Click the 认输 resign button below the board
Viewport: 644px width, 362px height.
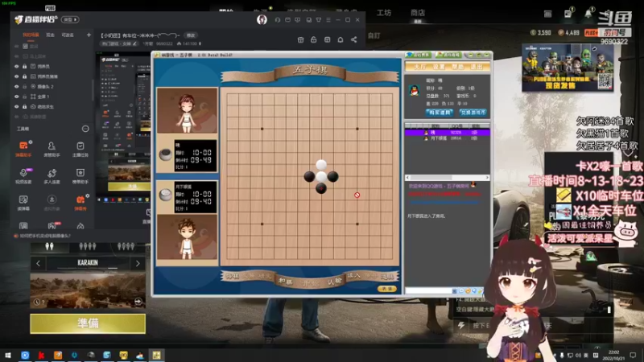click(x=335, y=281)
